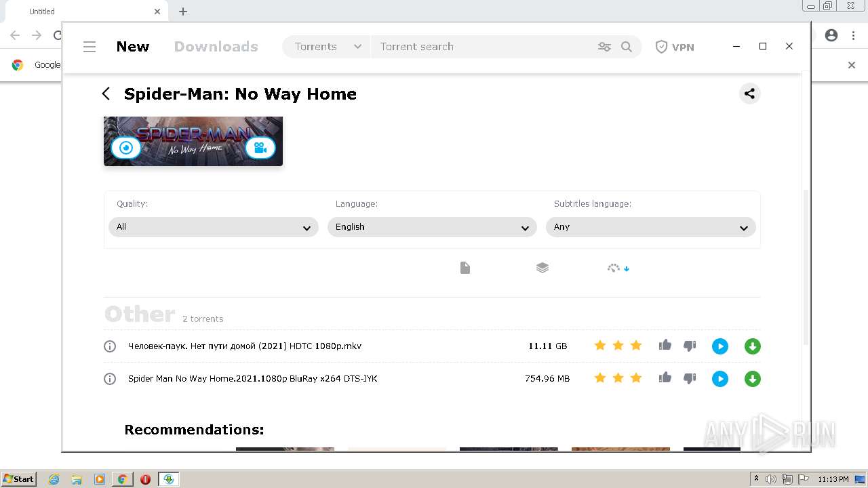The image size is (868, 488).
Task: Open the Subtitles language dropdown
Action: pos(651,227)
